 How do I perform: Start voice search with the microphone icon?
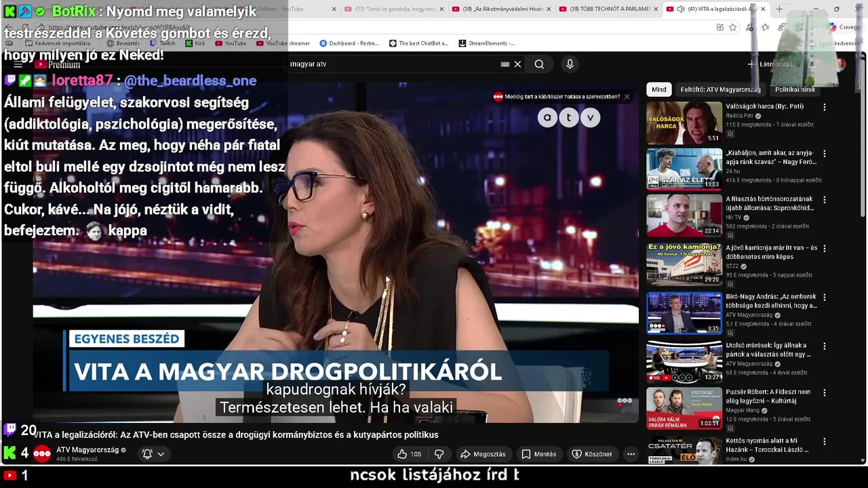(x=570, y=64)
